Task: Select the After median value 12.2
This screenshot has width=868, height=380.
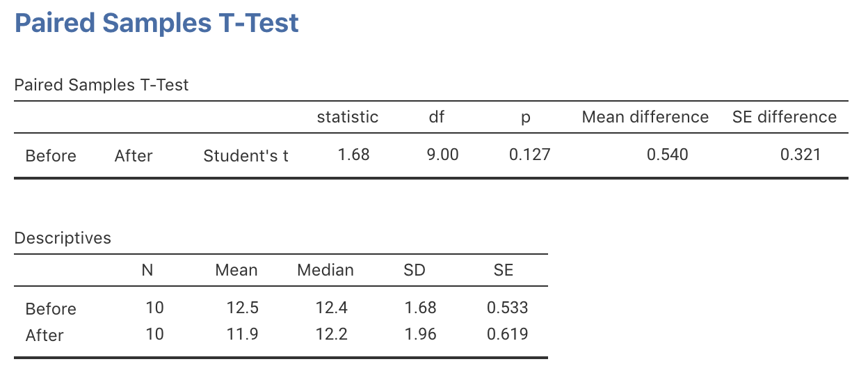Action: tap(331, 334)
